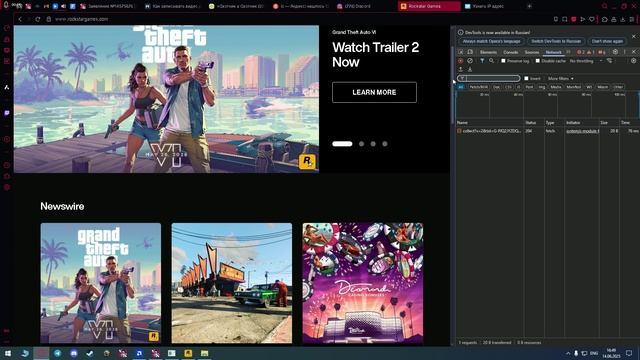This screenshot has height=360, width=640.
Task: Click the address bar URL
Action: tap(82, 19)
